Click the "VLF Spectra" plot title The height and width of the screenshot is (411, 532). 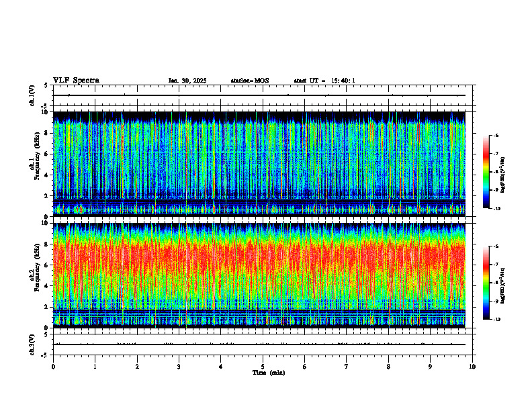tap(76, 81)
